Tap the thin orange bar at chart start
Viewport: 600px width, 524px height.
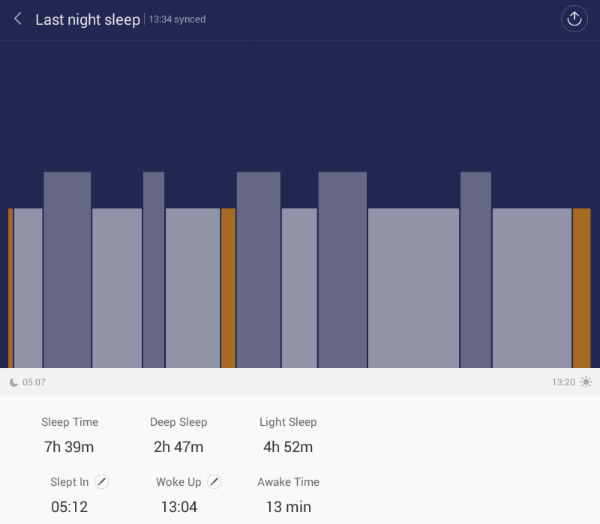[10, 288]
